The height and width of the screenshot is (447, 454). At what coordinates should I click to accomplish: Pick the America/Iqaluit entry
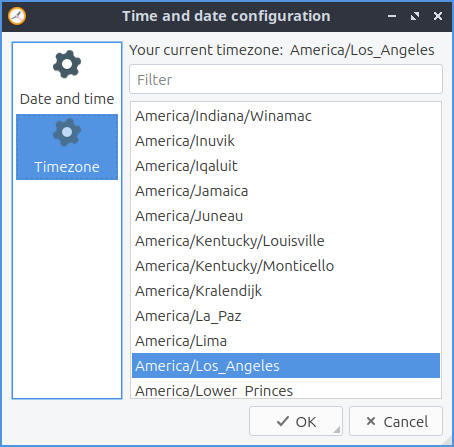click(286, 166)
